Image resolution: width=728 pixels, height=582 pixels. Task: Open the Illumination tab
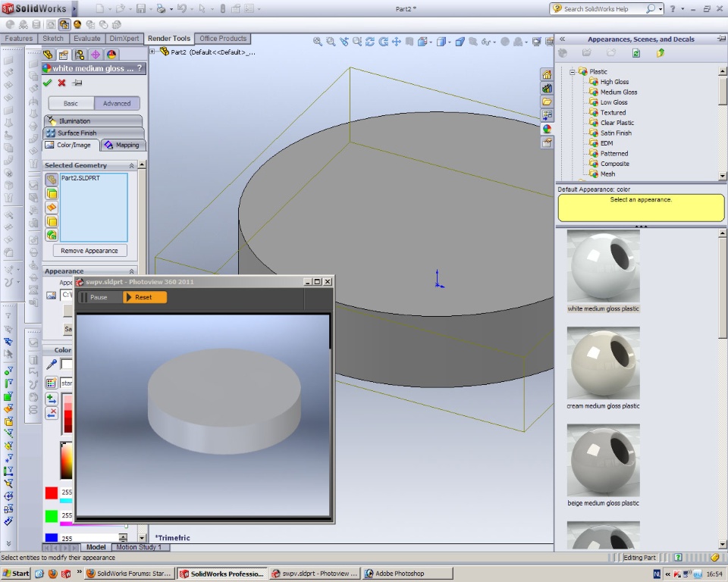[x=93, y=120]
